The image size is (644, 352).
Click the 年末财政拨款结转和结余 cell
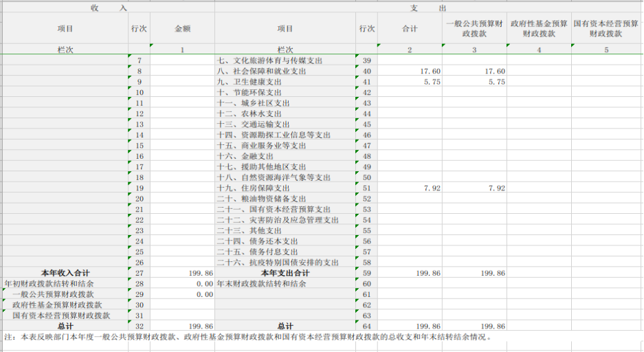coord(285,283)
